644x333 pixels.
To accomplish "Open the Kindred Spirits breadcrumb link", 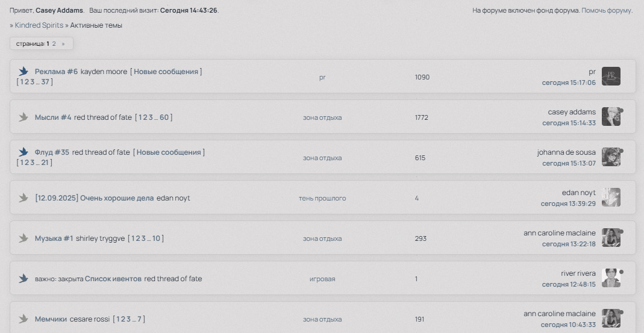I will coord(39,25).
